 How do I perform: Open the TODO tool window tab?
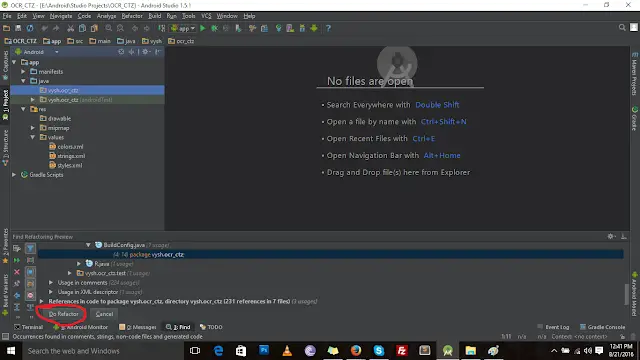211,327
